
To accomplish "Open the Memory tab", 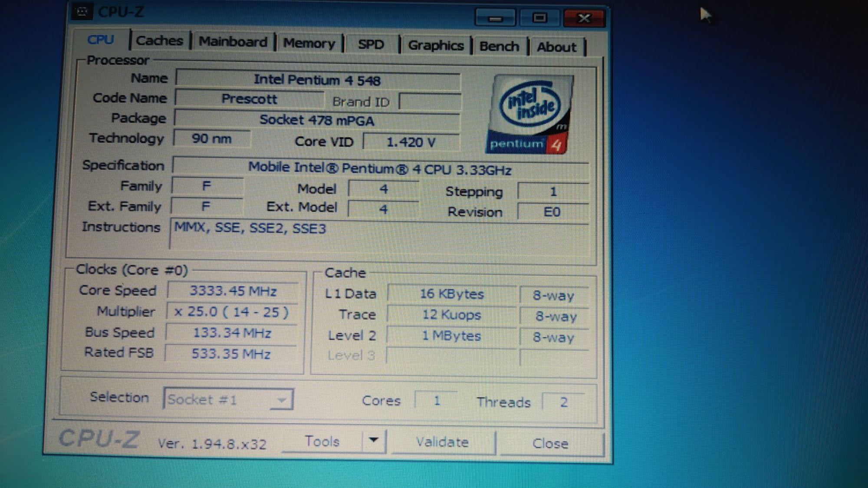I will pyautogui.click(x=309, y=43).
